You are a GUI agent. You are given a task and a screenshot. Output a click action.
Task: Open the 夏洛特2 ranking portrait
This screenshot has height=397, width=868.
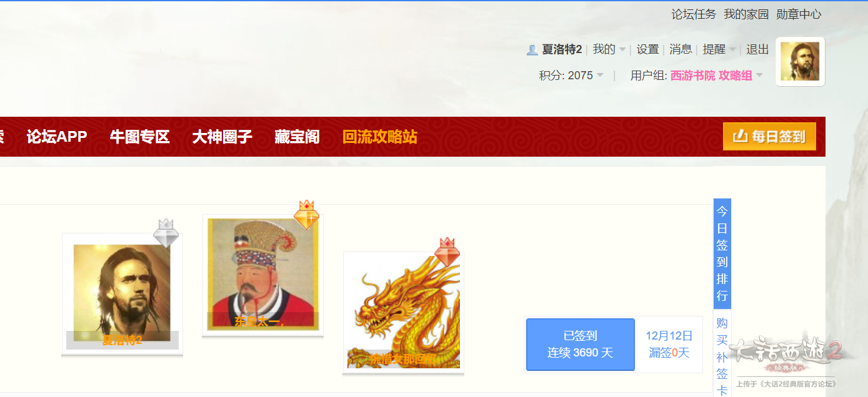[x=122, y=293]
